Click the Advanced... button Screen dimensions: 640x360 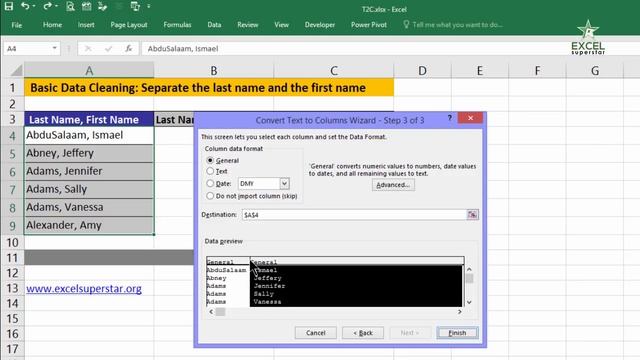pyautogui.click(x=393, y=185)
